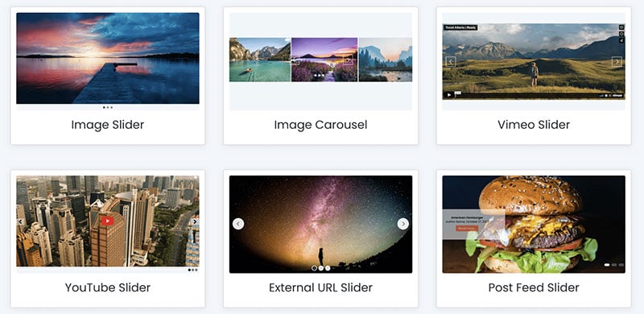The width and height of the screenshot is (644, 314).
Task: Go to next slide in Vimeo Slider
Action: pyautogui.click(x=617, y=62)
